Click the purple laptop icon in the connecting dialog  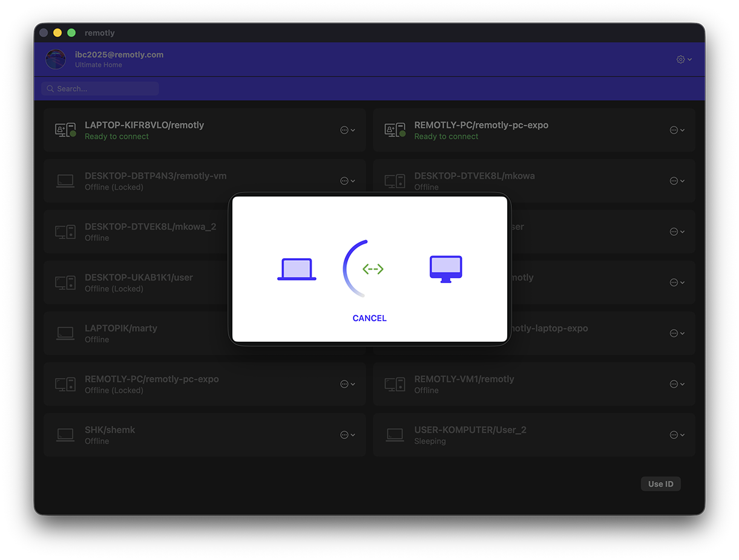coord(297,269)
